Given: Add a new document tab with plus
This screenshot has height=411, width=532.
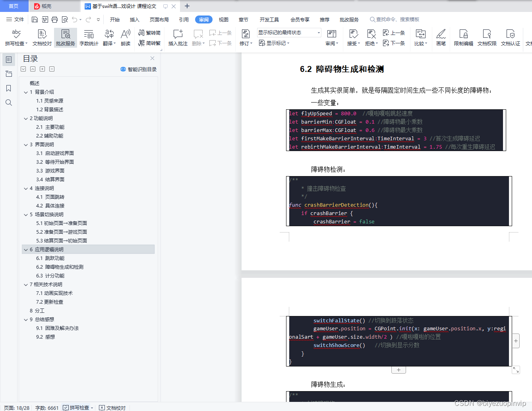Looking at the screenshot, I should click(x=187, y=6).
